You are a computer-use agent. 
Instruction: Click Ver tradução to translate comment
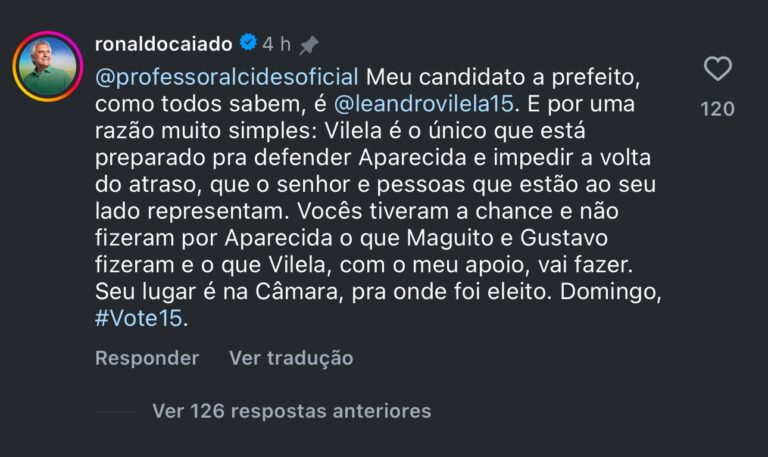point(290,358)
